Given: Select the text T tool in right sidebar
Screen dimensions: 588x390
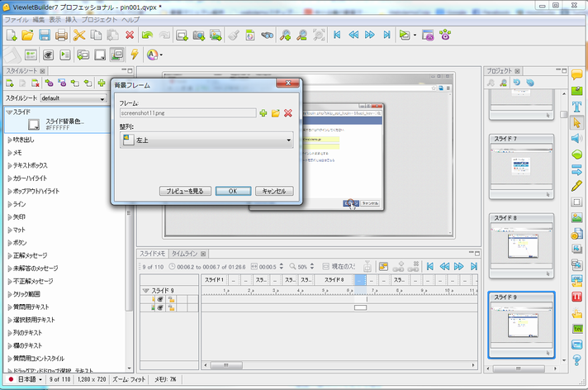Looking at the screenshot, I should coord(576,107).
